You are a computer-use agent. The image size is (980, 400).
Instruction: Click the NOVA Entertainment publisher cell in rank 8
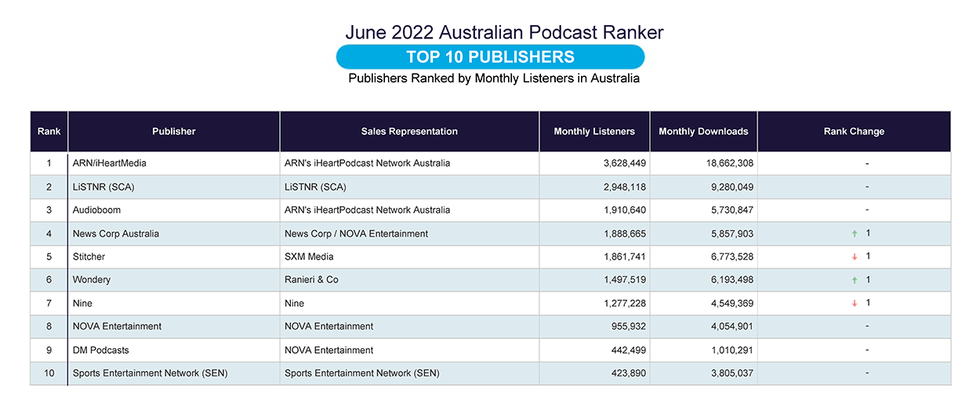pos(174,326)
